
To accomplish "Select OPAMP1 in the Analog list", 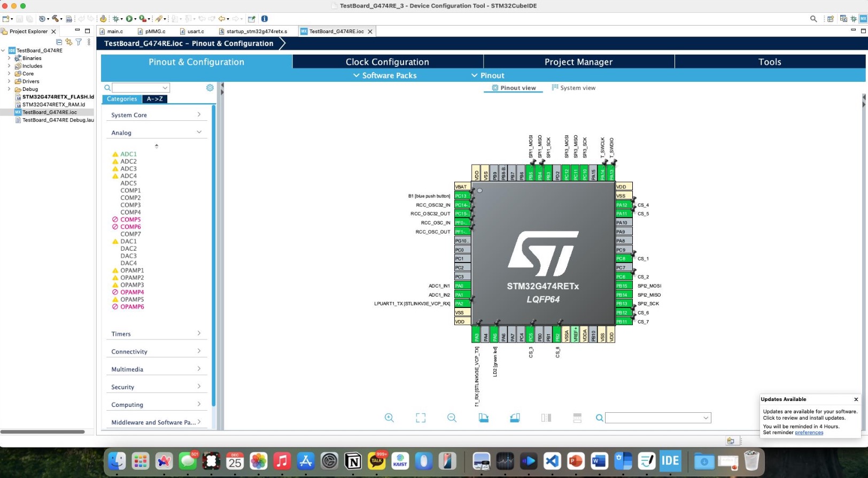I will tap(132, 271).
